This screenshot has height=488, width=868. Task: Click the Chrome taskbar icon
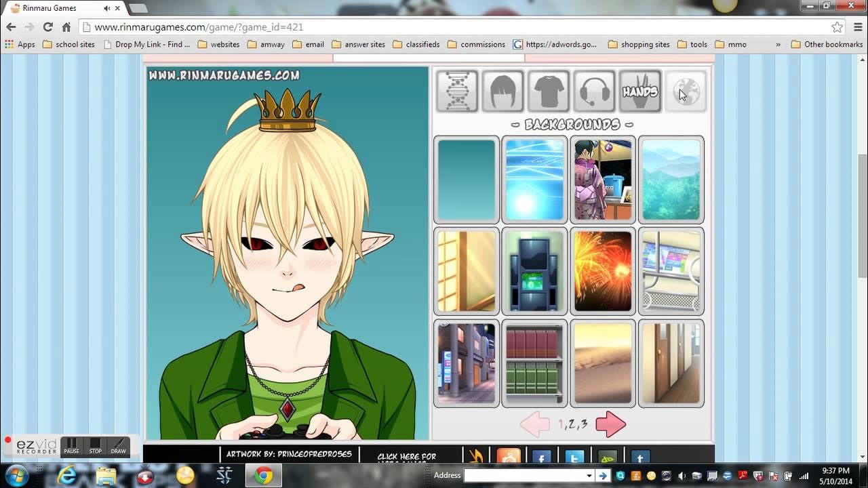point(264,476)
